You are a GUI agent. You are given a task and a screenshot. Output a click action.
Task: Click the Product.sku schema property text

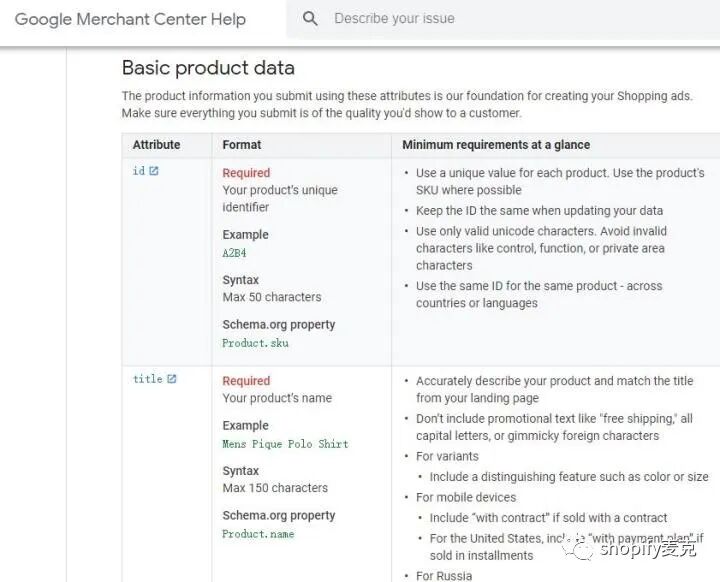coord(255,343)
